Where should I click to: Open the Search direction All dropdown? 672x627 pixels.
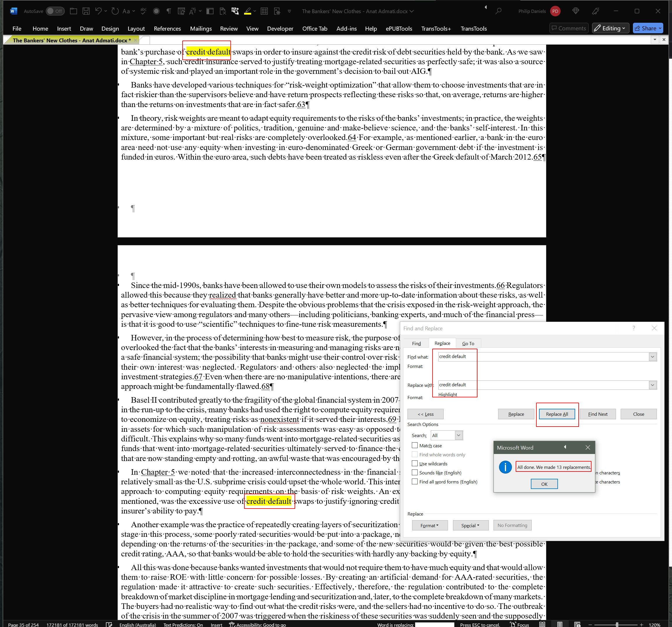point(459,435)
